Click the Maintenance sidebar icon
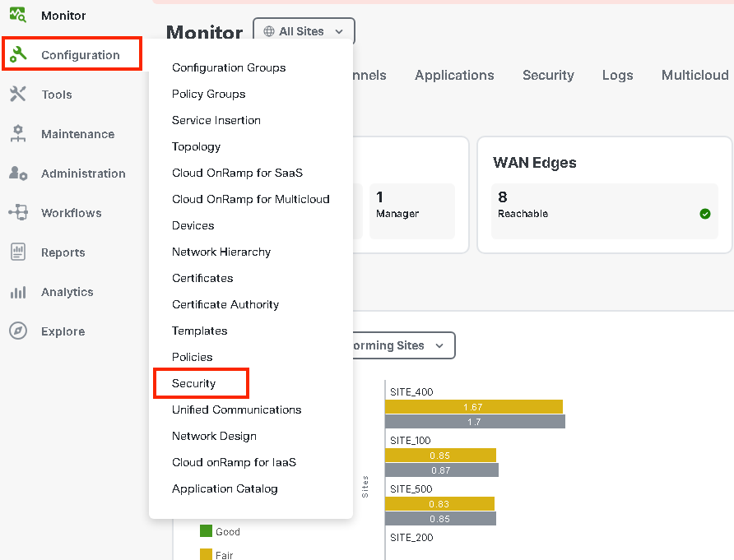Image resolution: width=734 pixels, height=560 pixels. (x=18, y=134)
